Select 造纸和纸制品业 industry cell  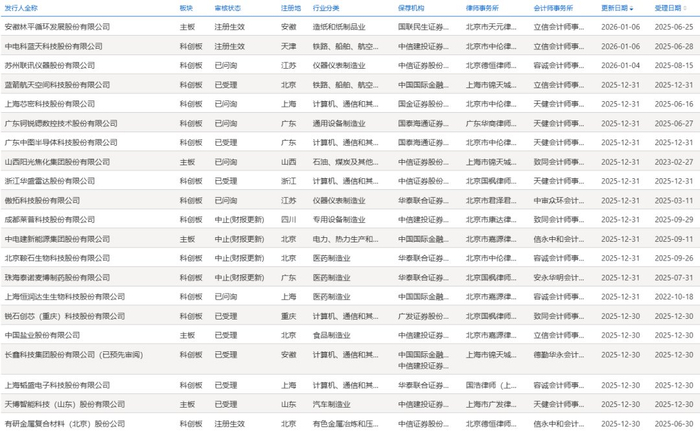pos(339,27)
